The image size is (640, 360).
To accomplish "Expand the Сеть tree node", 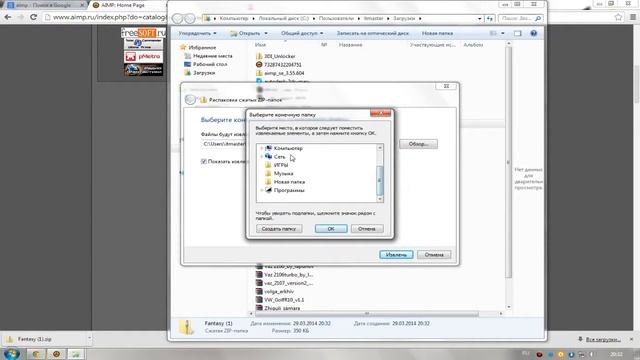I will (262, 157).
